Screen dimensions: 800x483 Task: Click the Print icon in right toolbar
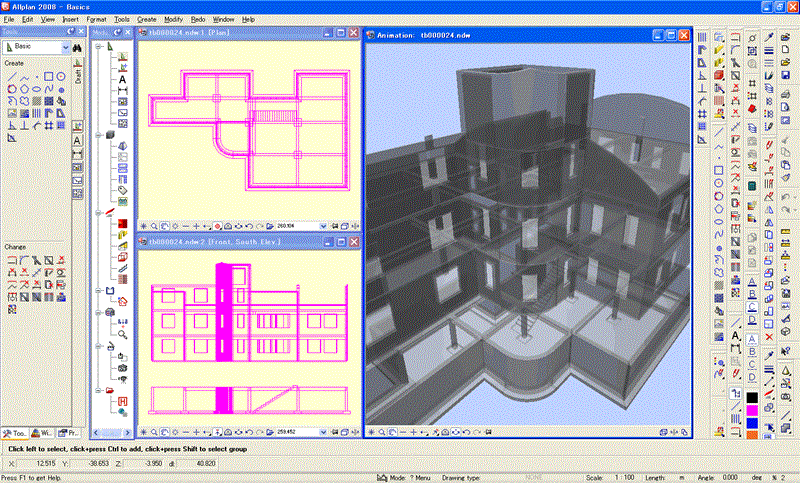[786, 94]
